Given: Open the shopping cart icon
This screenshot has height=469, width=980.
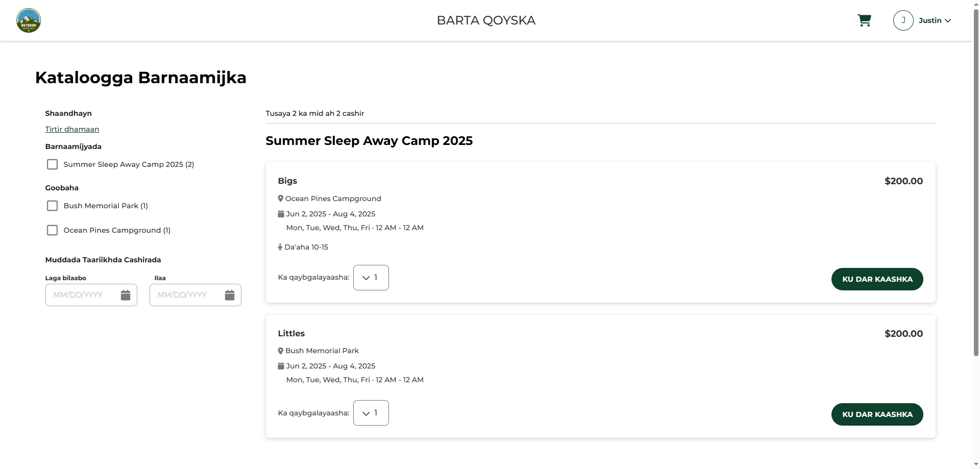Looking at the screenshot, I should point(864,20).
